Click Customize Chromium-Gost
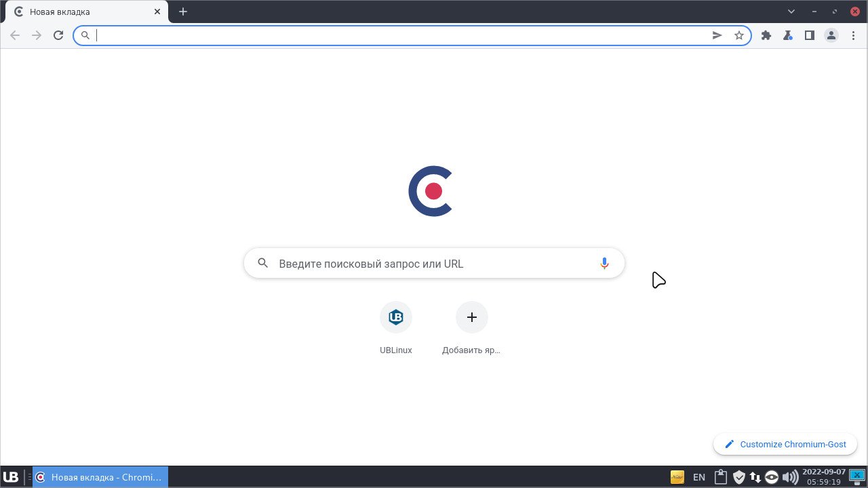The height and width of the screenshot is (488, 868). click(x=785, y=444)
